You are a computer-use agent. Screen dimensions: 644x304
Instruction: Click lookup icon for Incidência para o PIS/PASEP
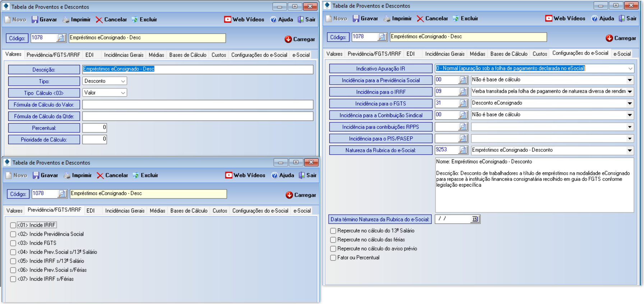pyautogui.click(x=463, y=139)
